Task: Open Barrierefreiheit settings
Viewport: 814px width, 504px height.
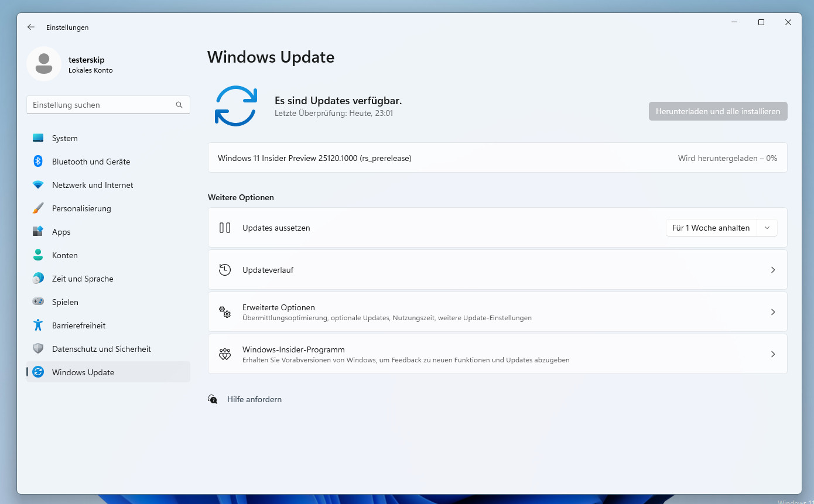Action: click(x=108, y=325)
